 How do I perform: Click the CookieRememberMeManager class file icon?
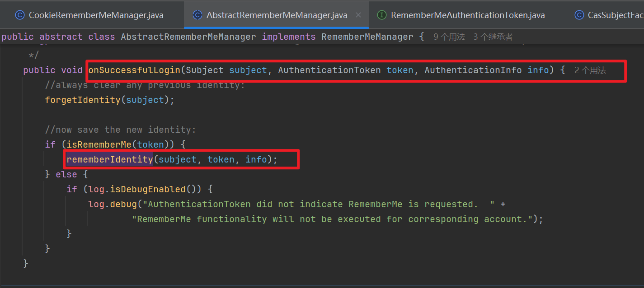tap(19, 15)
